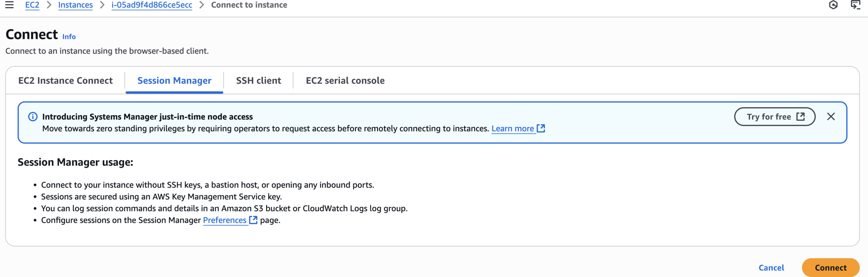The image size is (868, 277).
Task: Follow the Learn more link
Action: pyautogui.click(x=512, y=129)
